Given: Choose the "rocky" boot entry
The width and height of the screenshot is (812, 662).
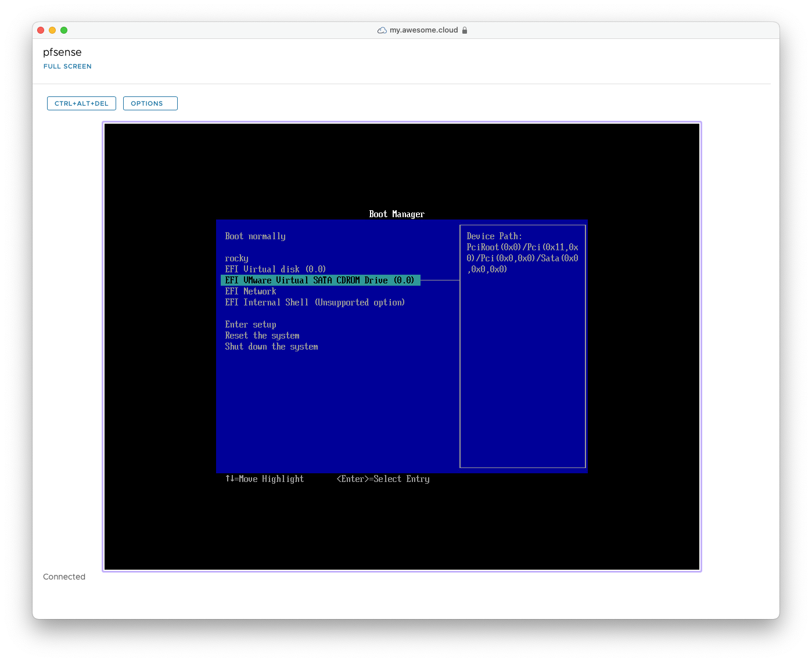Looking at the screenshot, I should (x=236, y=258).
